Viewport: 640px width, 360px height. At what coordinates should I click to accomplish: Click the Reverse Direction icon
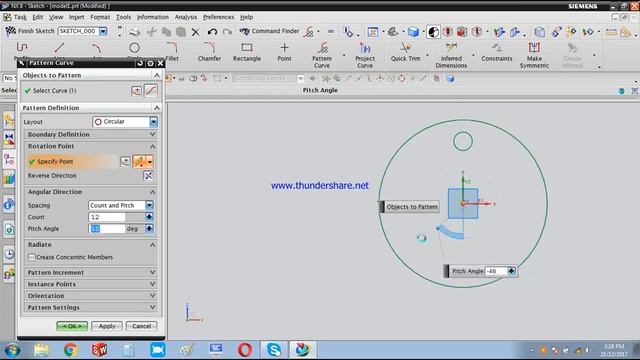(x=148, y=176)
